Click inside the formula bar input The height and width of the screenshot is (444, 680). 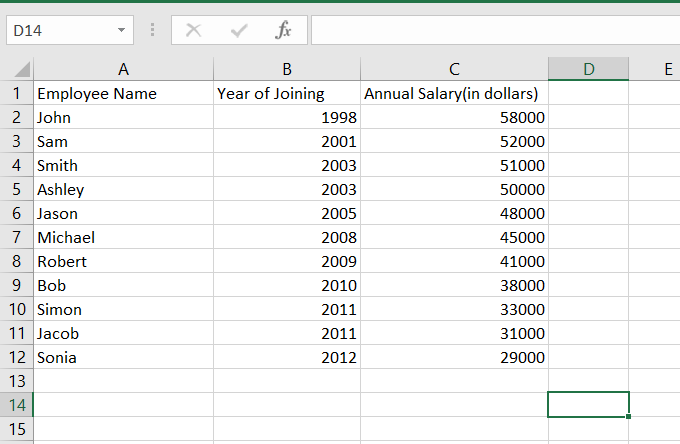pos(490,31)
